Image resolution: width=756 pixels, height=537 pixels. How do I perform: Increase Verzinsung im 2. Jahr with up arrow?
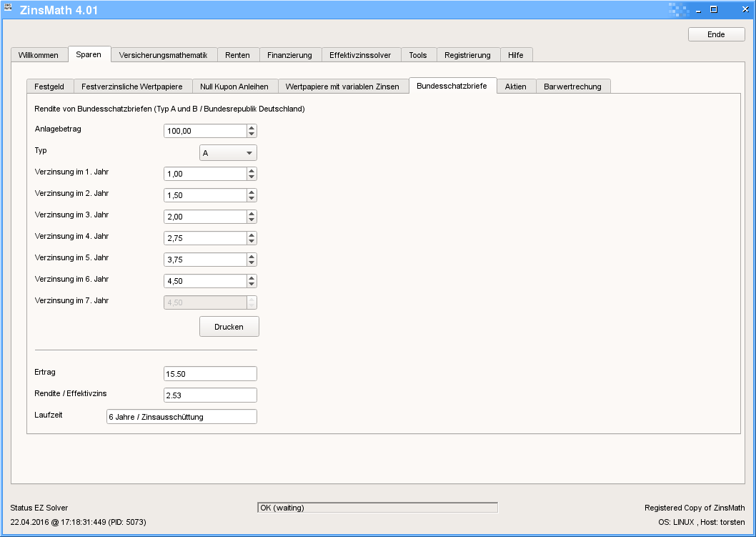252,192
